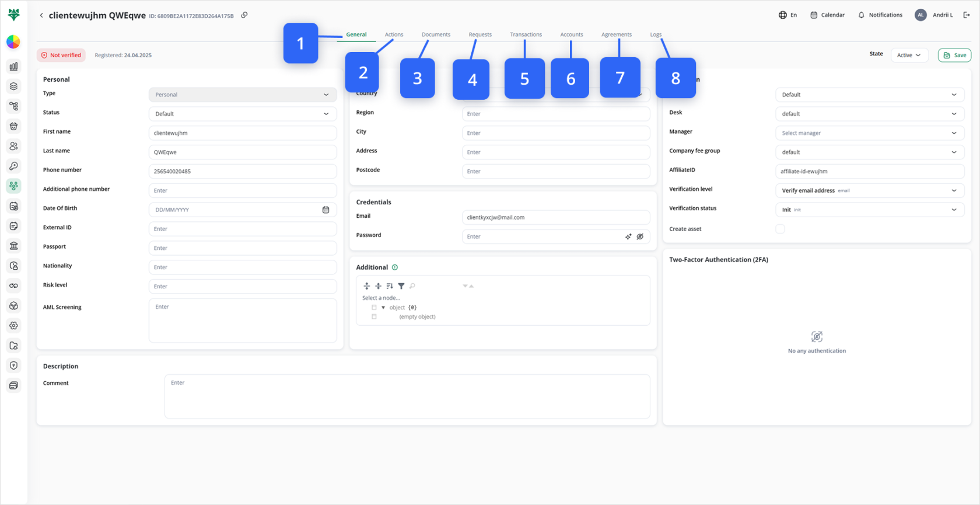This screenshot has width=980, height=505.
Task: Open the Company fee group dropdown
Action: [870, 152]
